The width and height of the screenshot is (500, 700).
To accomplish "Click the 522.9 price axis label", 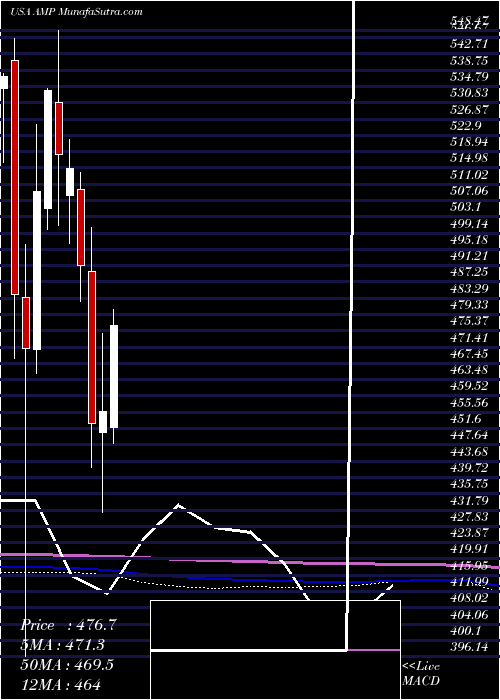I will (x=467, y=126).
